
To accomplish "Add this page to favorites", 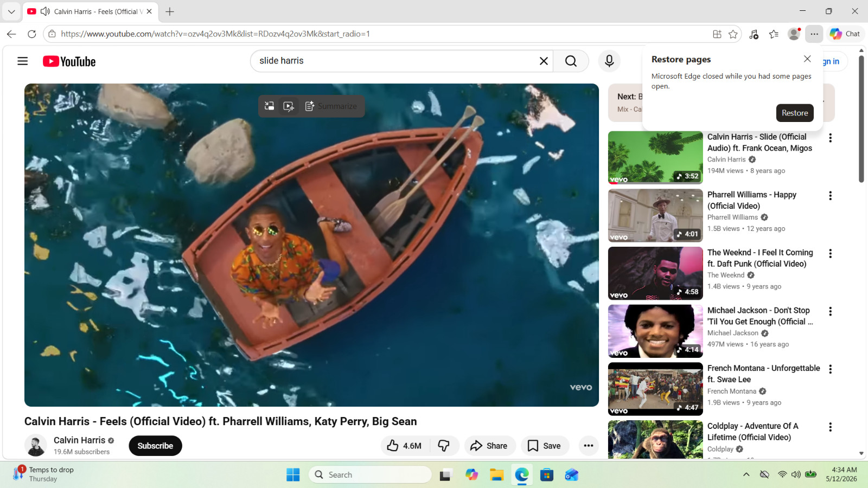I will [733, 34].
